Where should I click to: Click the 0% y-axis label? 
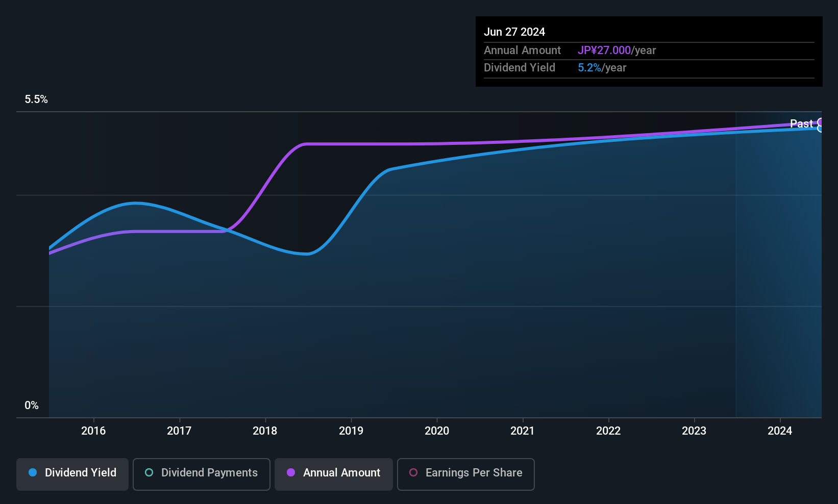click(x=32, y=406)
